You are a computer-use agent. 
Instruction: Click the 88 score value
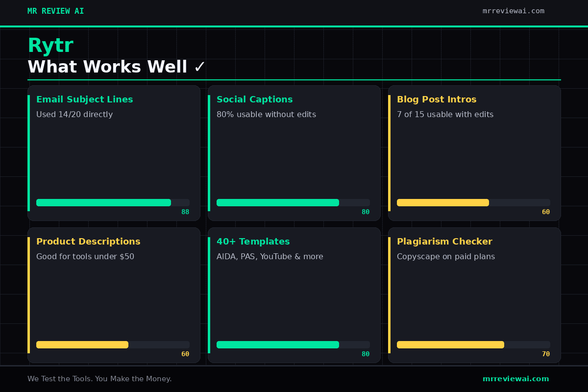(x=185, y=212)
